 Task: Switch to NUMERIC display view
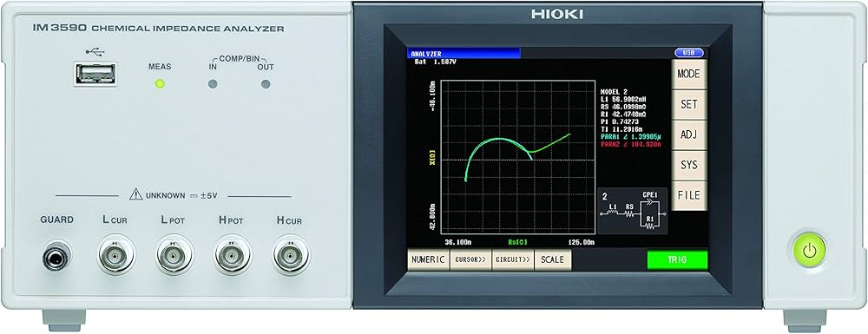(x=429, y=260)
